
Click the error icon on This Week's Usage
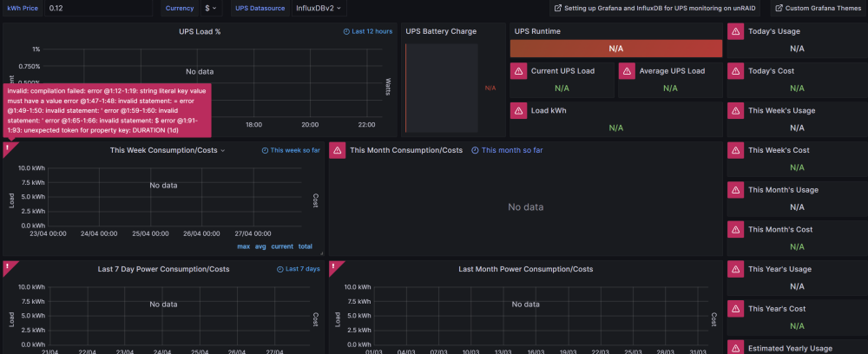point(736,111)
